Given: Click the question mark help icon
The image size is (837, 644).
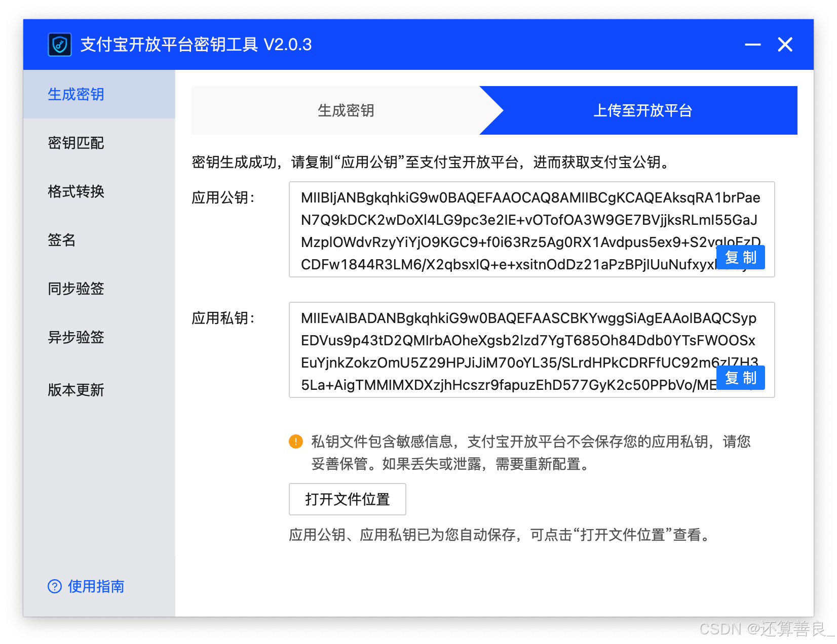Looking at the screenshot, I should 55,586.
